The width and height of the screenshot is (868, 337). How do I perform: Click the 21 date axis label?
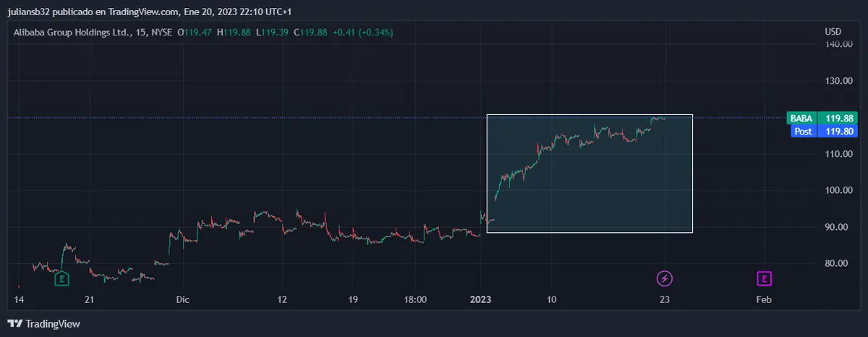(x=90, y=299)
